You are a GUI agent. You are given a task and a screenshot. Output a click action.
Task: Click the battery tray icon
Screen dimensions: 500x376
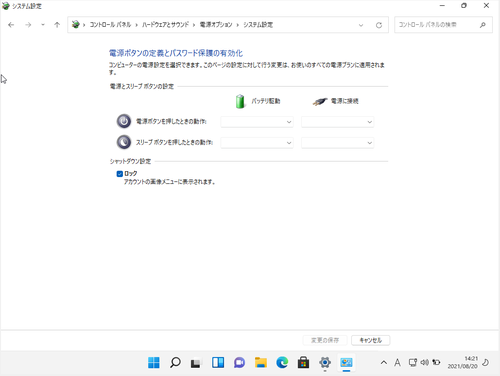(436, 362)
